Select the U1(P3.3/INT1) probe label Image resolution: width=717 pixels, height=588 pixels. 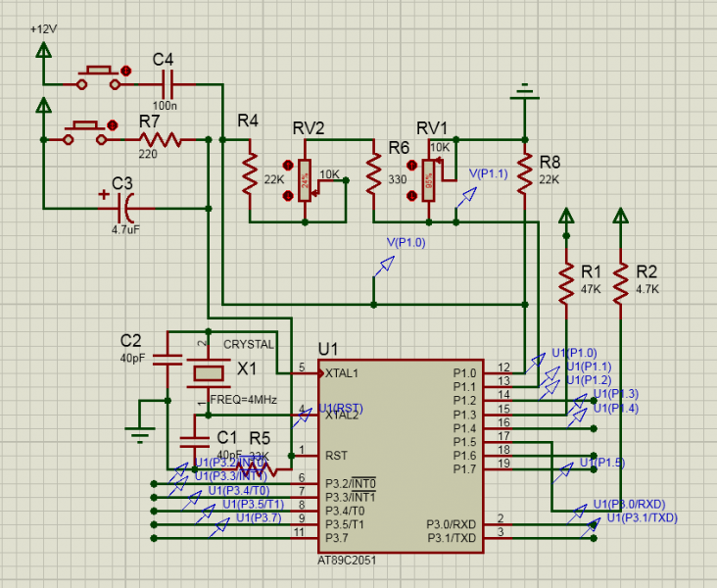231,476
